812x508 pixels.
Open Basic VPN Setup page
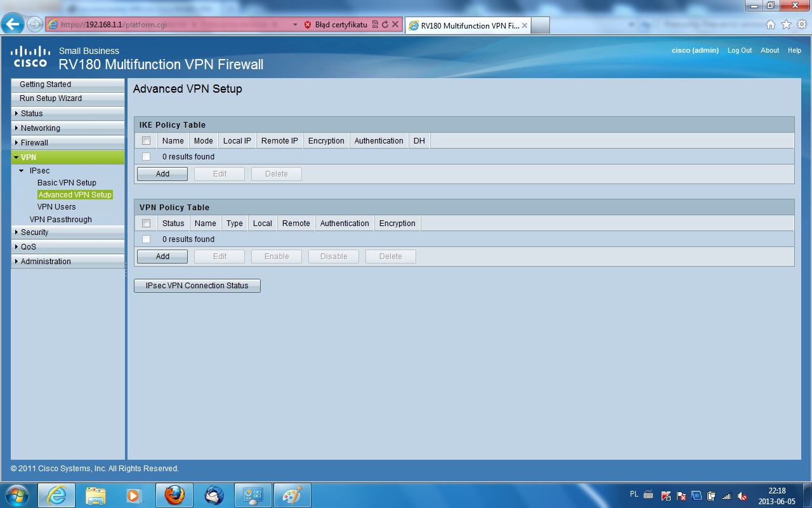tap(67, 182)
